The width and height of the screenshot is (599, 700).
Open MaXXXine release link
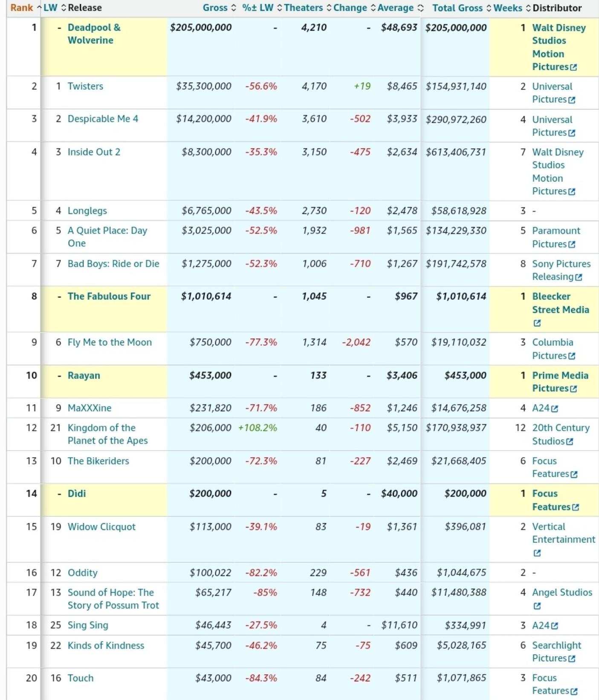click(90, 408)
